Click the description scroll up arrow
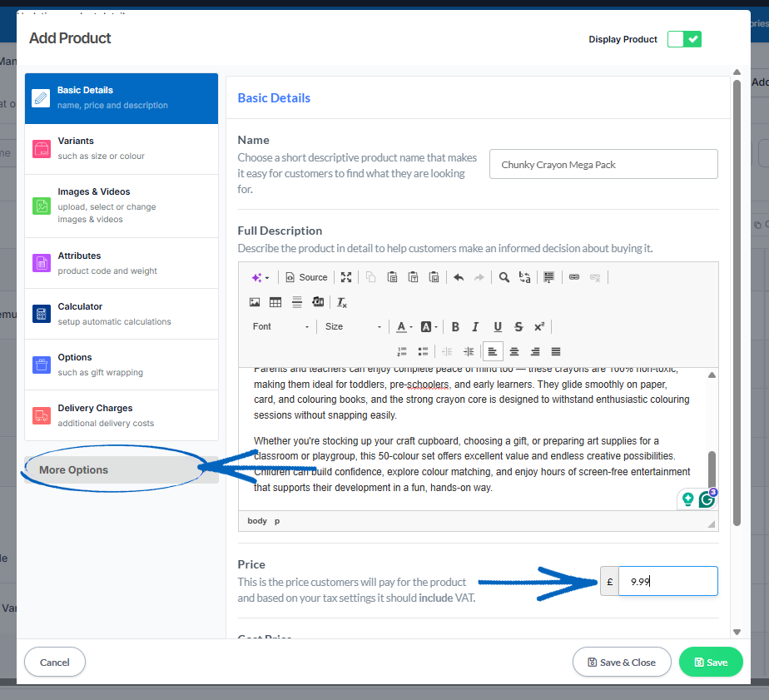This screenshot has width=769, height=700. pos(712,375)
